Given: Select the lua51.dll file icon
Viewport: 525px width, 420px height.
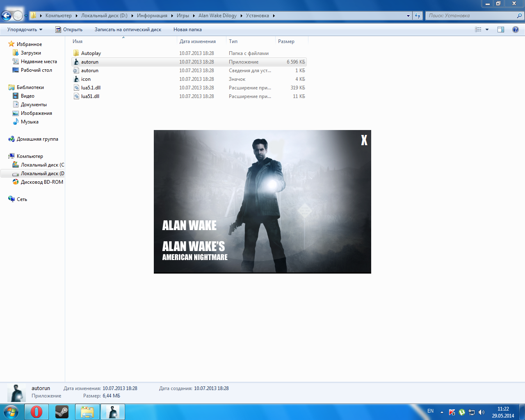Looking at the screenshot, I should (x=76, y=96).
